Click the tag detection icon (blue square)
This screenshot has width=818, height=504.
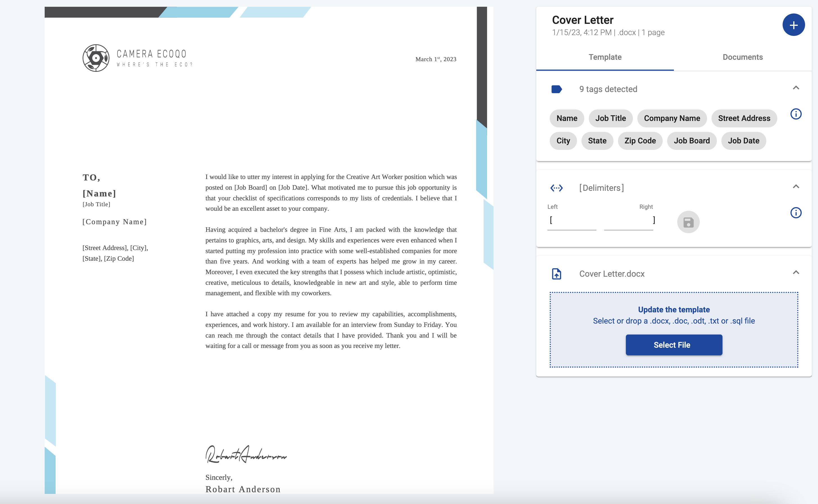point(556,89)
